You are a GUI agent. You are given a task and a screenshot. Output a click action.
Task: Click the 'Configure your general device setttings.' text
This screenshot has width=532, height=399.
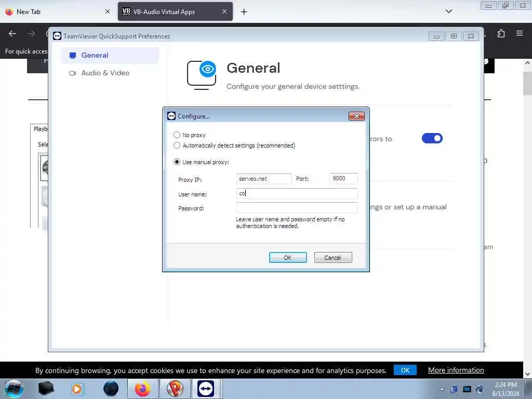[293, 87]
